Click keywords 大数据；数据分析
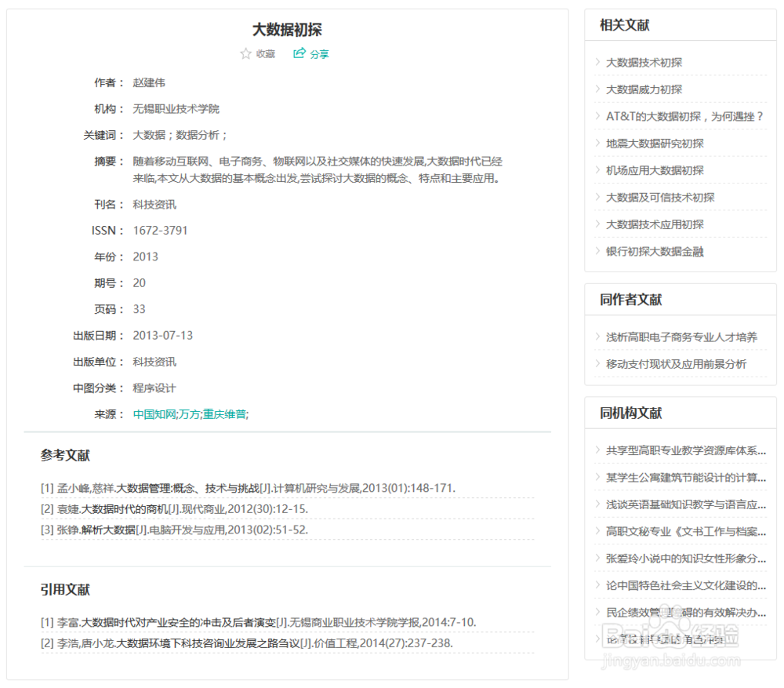Screen dimensions: 784x688 click(180, 135)
